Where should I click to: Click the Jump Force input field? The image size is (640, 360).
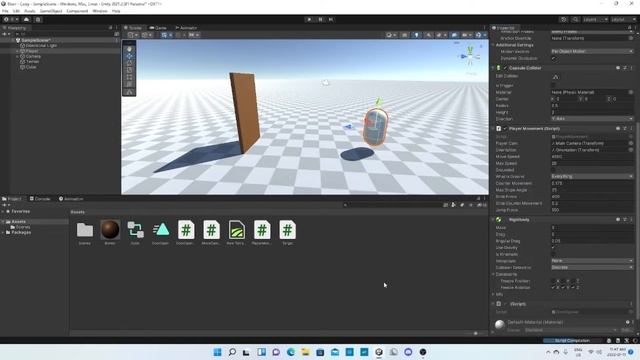pyautogui.click(x=592, y=210)
